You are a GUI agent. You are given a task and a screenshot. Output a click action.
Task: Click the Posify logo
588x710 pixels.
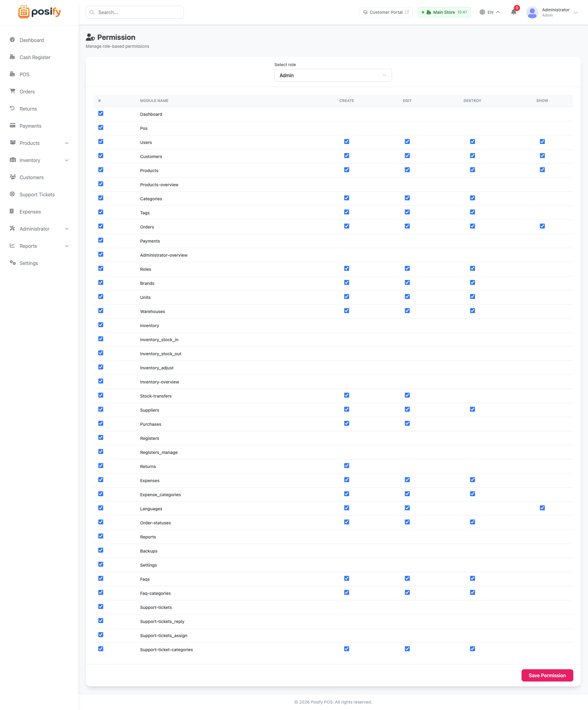39,12
